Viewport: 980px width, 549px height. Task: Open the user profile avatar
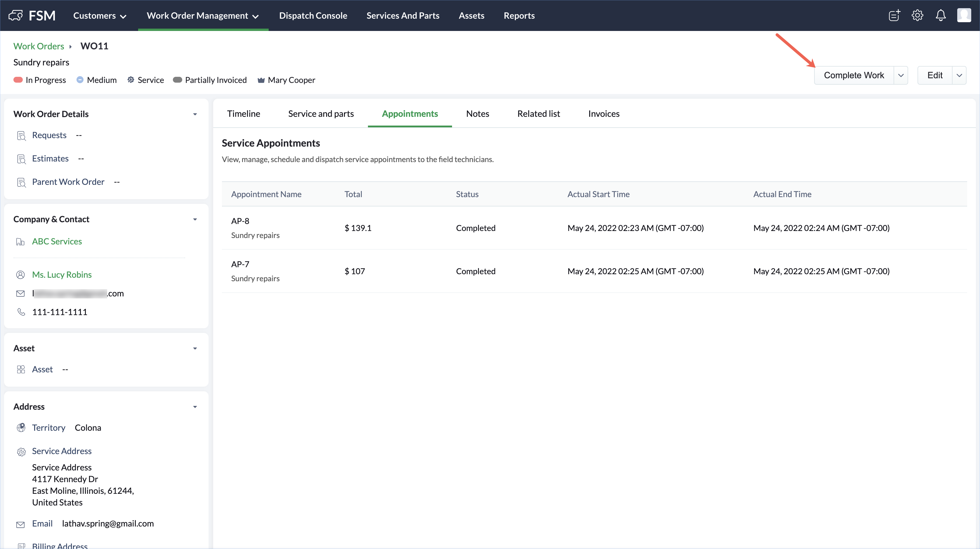click(964, 15)
